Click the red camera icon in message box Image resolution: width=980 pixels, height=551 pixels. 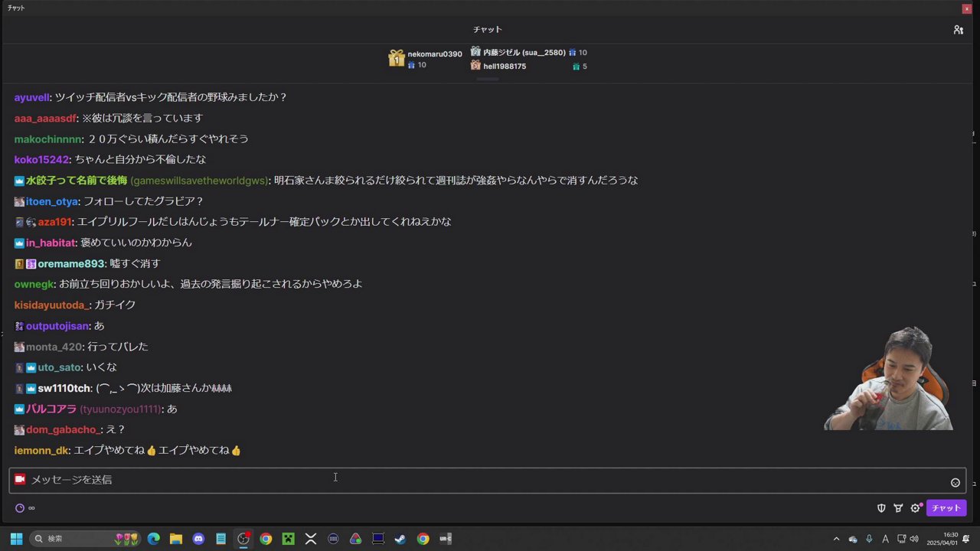20,479
